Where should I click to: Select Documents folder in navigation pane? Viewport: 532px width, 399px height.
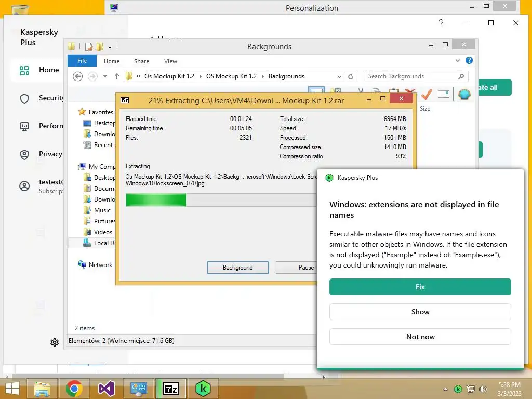(99, 188)
